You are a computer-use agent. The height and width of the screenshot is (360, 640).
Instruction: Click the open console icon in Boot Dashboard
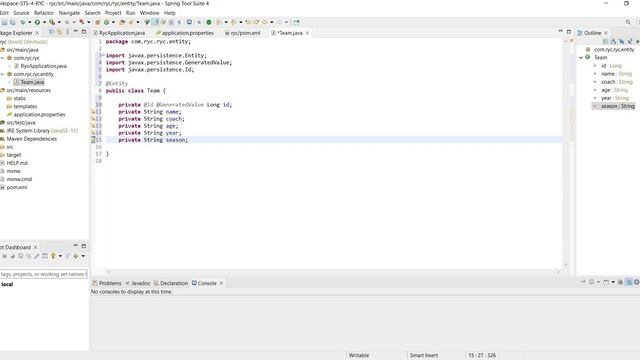click(44, 256)
